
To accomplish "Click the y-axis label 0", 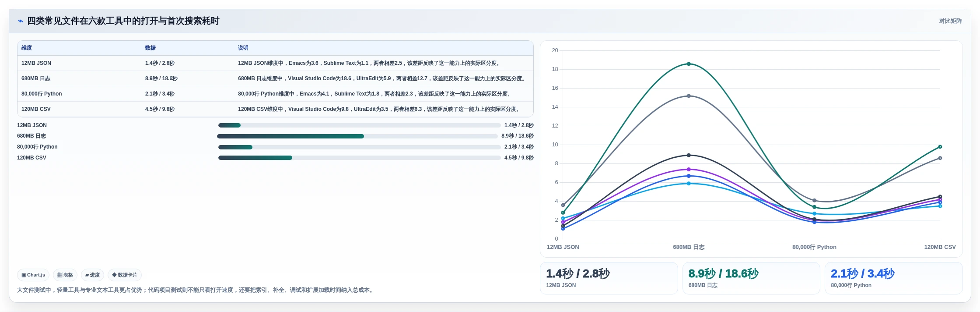I will (x=556, y=239).
